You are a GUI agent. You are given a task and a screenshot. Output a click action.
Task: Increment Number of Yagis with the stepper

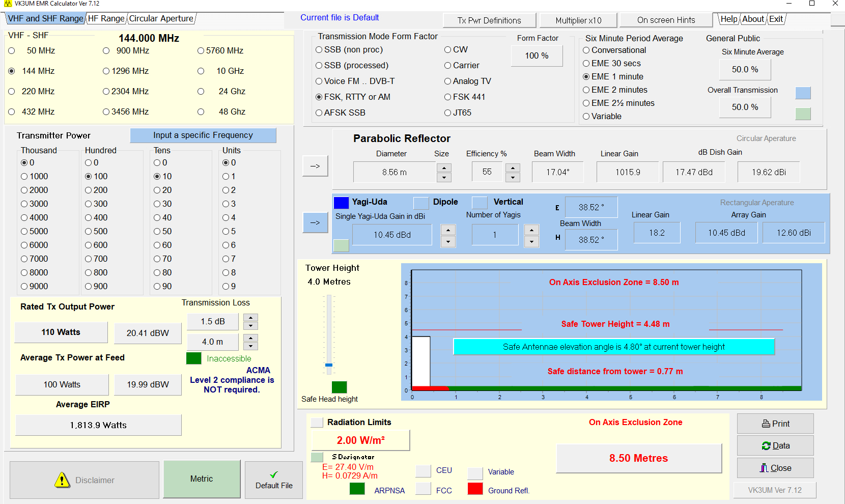[531, 230]
